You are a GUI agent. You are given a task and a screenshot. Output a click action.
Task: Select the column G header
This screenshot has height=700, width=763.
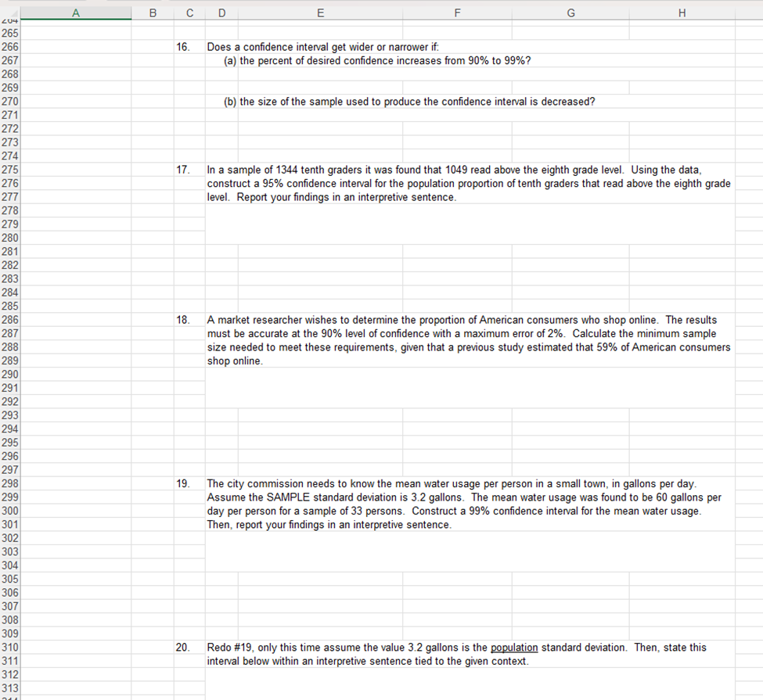[x=570, y=13]
